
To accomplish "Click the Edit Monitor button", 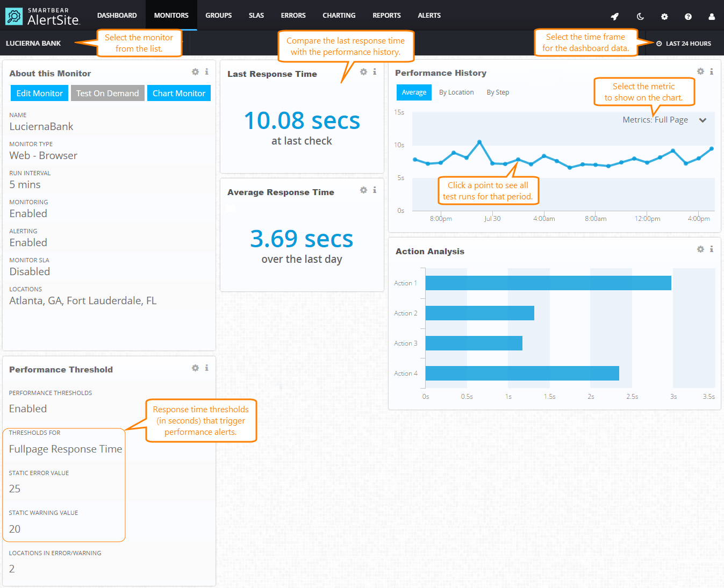I will click(x=39, y=93).
